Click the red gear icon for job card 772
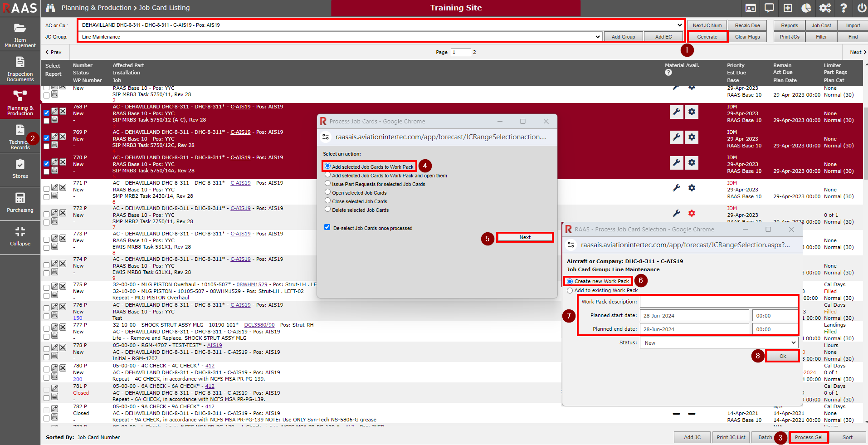868x445 pixels. click(692, 213)
